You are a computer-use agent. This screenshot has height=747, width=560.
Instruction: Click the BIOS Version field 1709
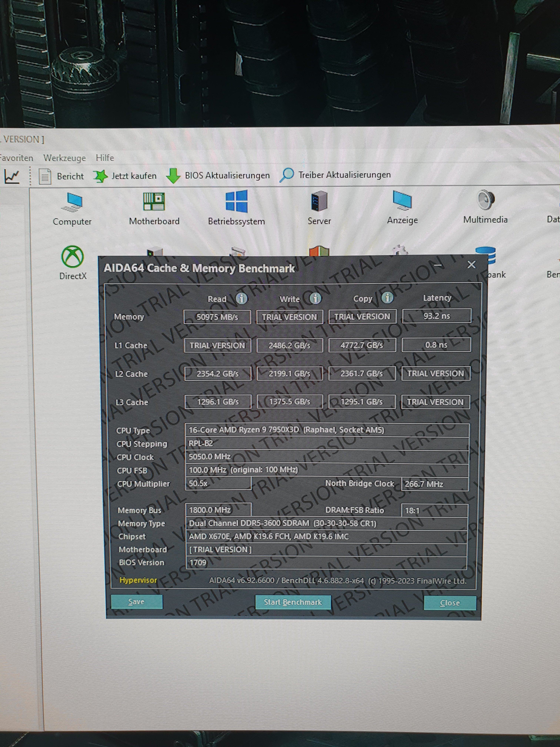tap(326, 563)
